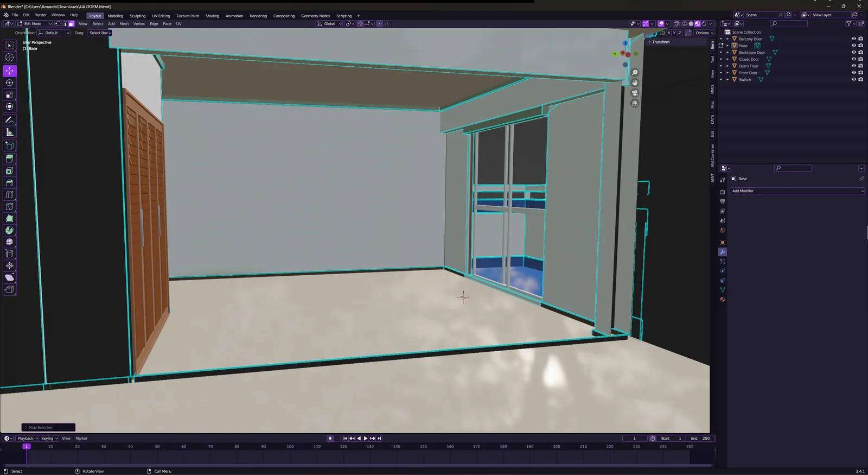Hide Bathroom Door collection in viewport

(853, 53)
